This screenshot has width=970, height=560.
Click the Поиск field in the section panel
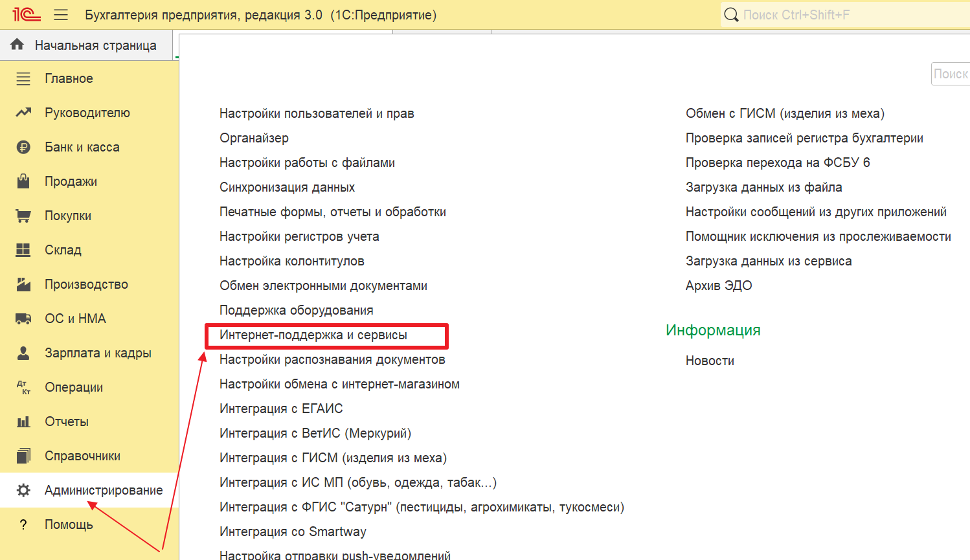[951, 74]
